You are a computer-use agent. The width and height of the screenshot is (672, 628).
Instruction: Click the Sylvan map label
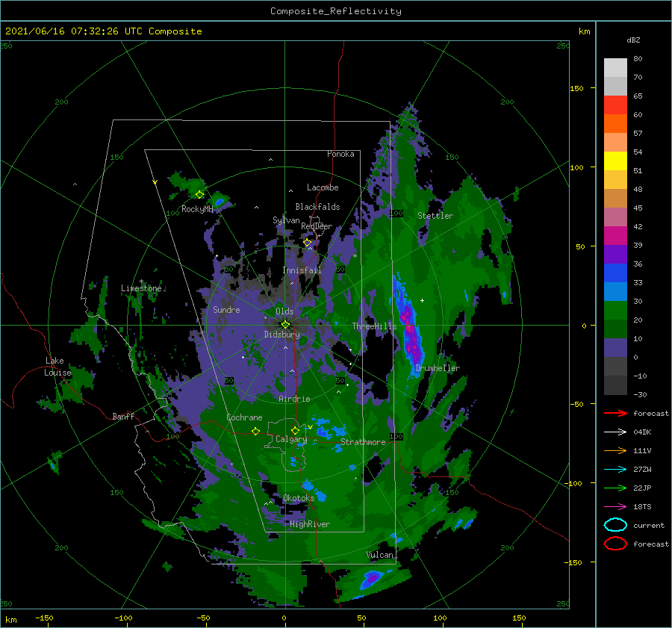(x=286, y=220)
